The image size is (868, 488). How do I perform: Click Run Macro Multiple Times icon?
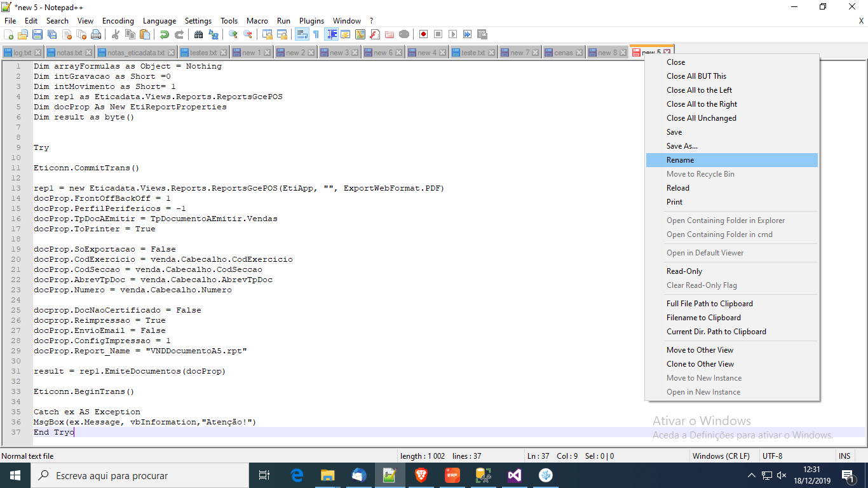click(x=468, y=34)
